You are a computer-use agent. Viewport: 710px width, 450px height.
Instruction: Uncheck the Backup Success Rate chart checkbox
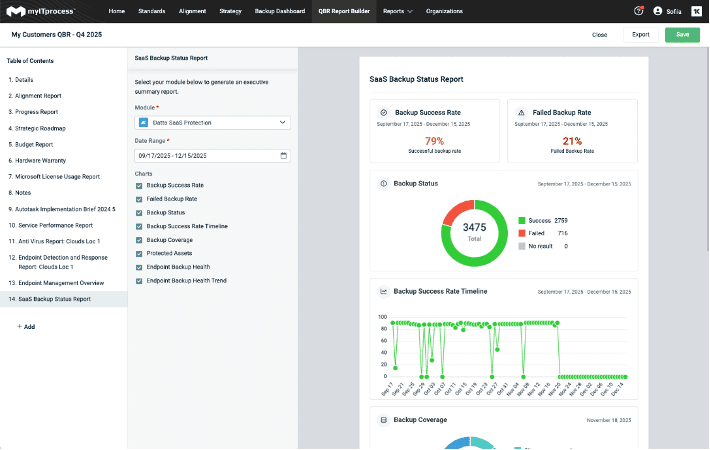pos(139,185)
